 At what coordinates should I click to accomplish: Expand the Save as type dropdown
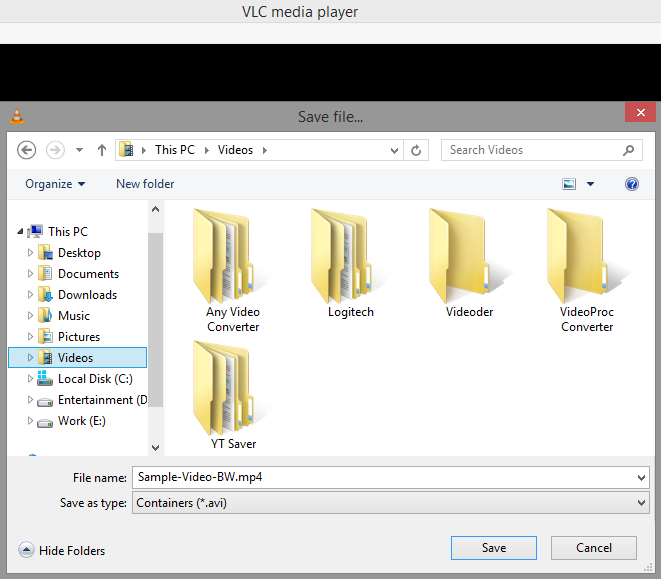641,503
